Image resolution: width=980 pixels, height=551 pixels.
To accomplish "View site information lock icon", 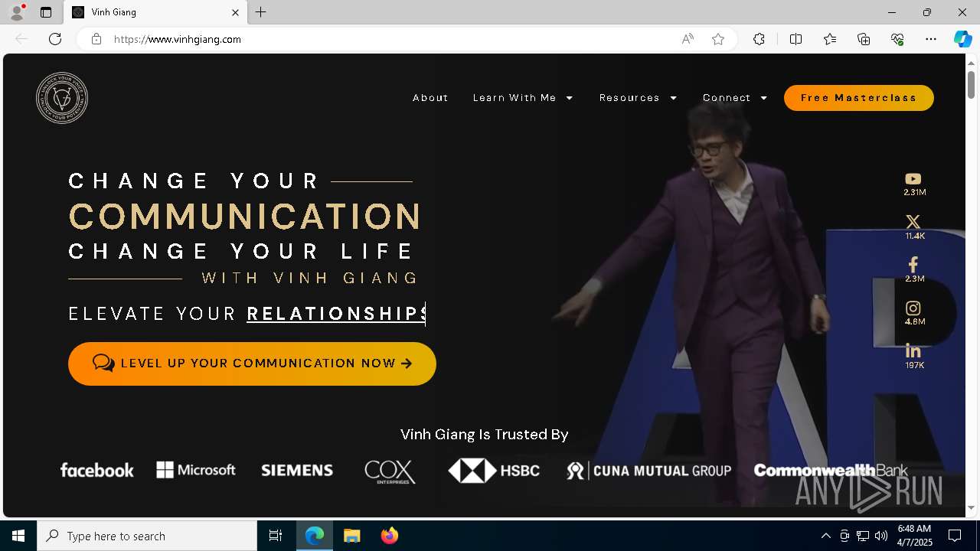I will [96, 39].
